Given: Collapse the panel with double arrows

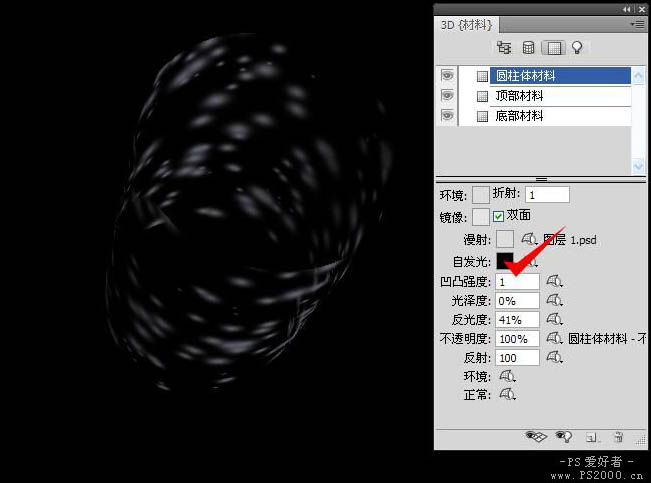Looking at the screenshot, I should click(x=627, y=9).
